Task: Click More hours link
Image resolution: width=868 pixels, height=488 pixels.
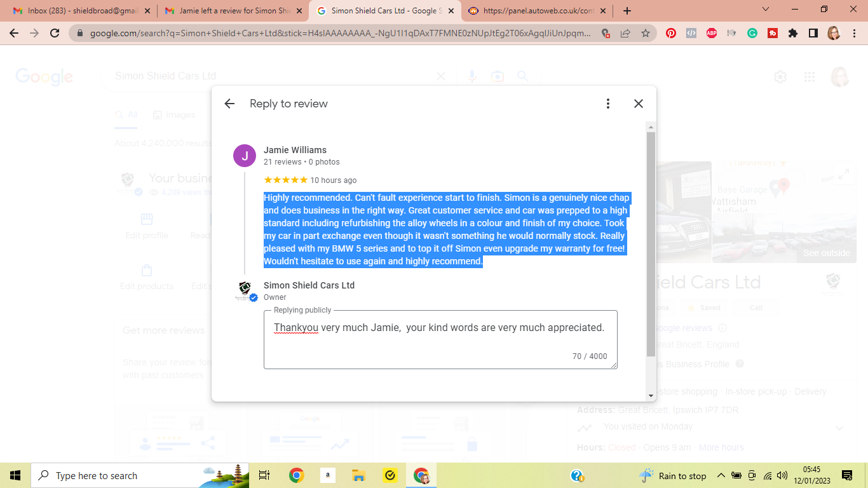Action: tap(721, 447)
